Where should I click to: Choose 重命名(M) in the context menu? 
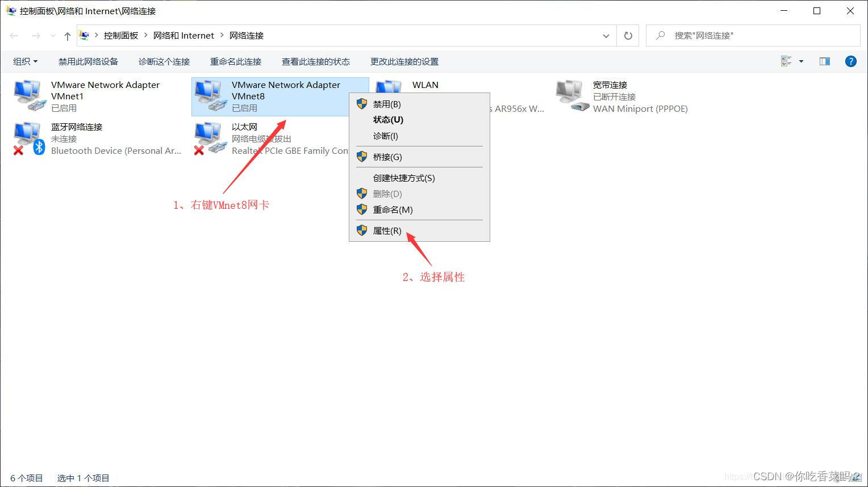(419, 209)
